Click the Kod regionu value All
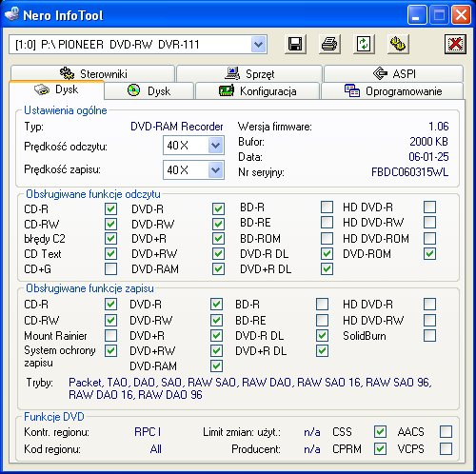 pyautogui.click(x=156, y=449)
